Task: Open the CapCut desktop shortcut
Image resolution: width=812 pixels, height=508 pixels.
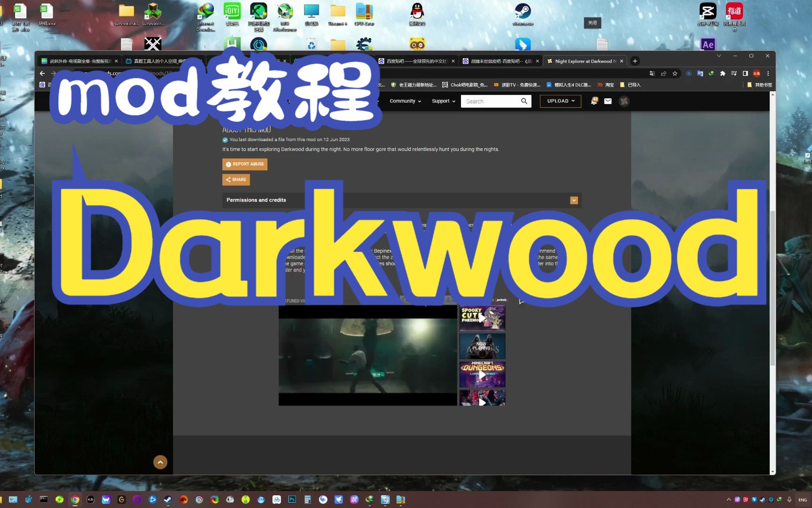Action: (x=708, y=14)
